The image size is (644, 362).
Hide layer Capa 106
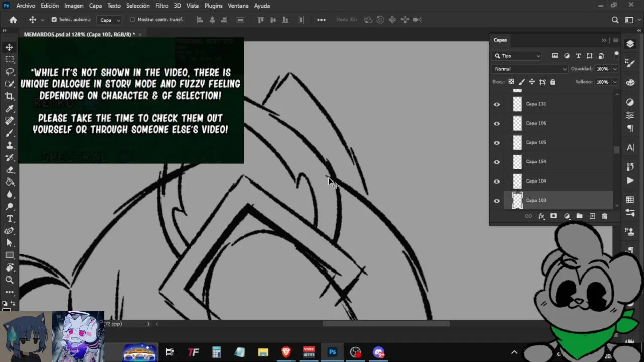pyautogui.click(x=497, y=123)
